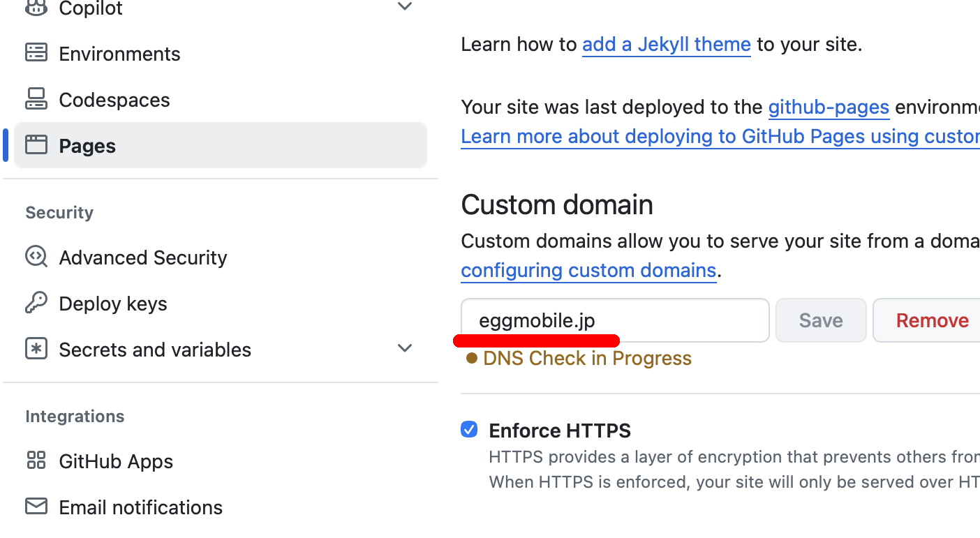Collapse the Secrets and variables dropdown arrow
The image size is (980, 538).
coord(405,348)
